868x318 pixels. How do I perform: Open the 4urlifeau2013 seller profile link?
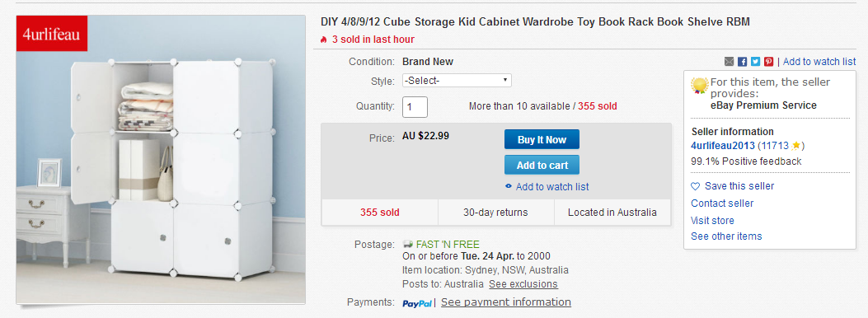pos(723,146)
